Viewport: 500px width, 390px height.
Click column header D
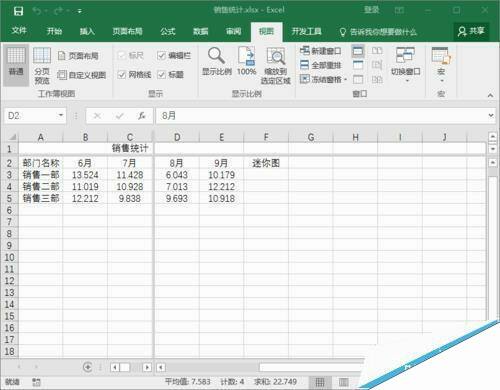177,137
